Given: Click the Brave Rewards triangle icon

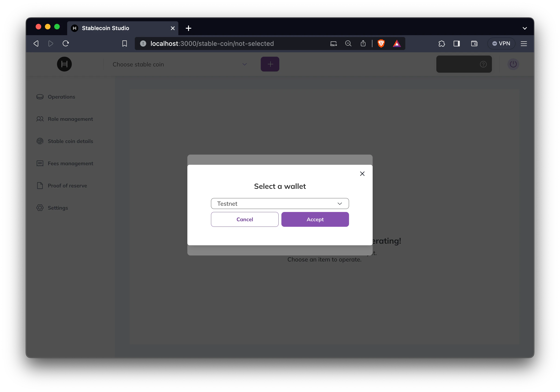Looking at the screenshot, I should coord(396,44).
